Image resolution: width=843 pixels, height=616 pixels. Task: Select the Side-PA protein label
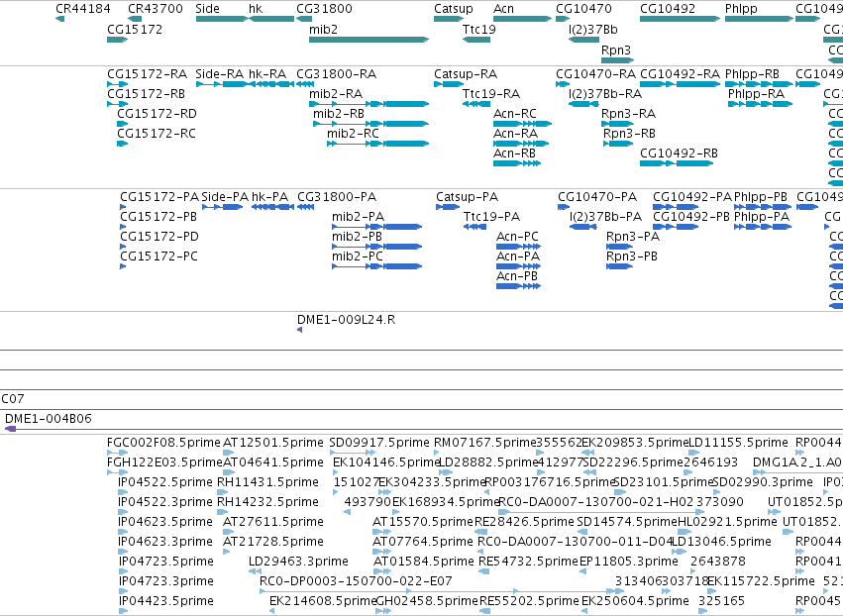225,197
